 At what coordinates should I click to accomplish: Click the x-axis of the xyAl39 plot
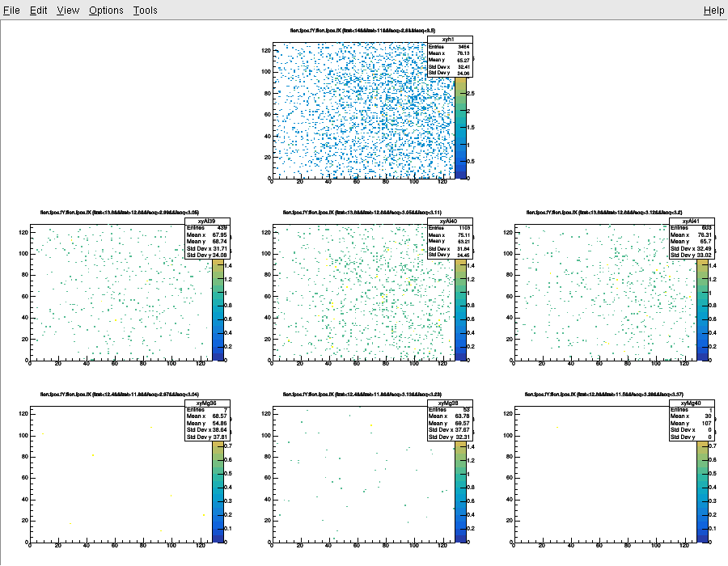click(121, 362)
